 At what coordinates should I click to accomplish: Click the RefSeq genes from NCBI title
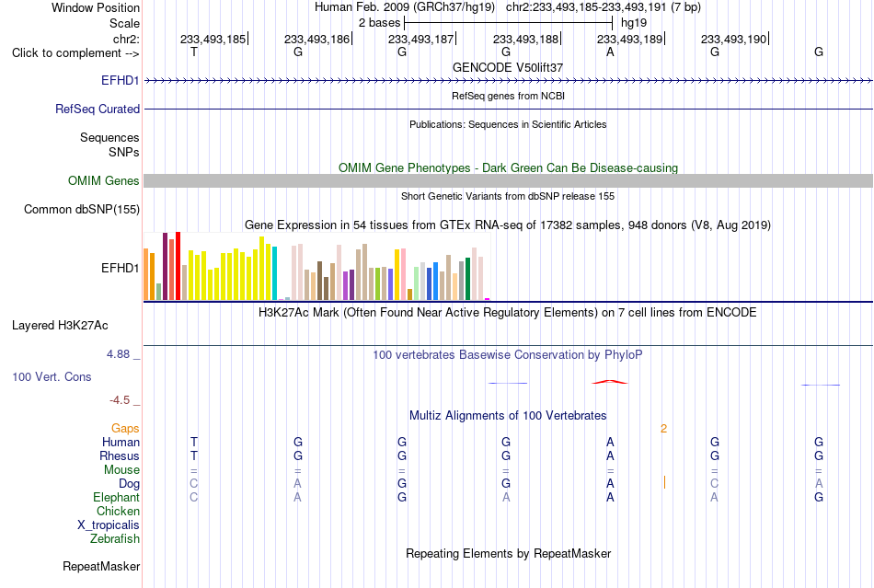(508, 96)
